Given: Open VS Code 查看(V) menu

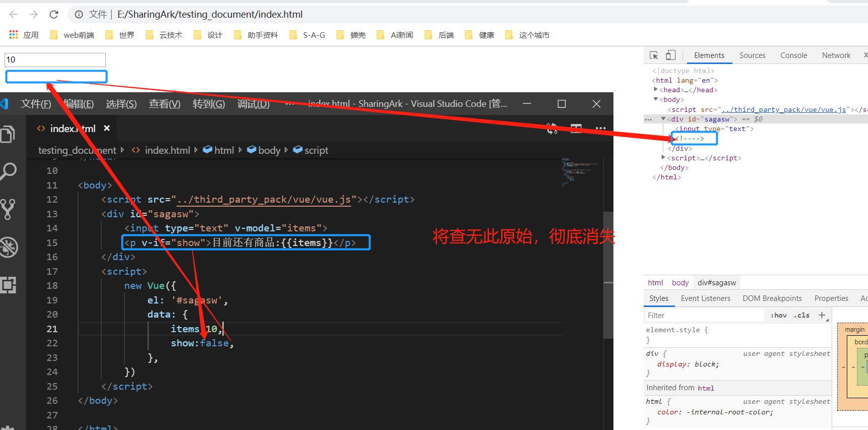Looking at the screenshot, I should coord(164,104).
